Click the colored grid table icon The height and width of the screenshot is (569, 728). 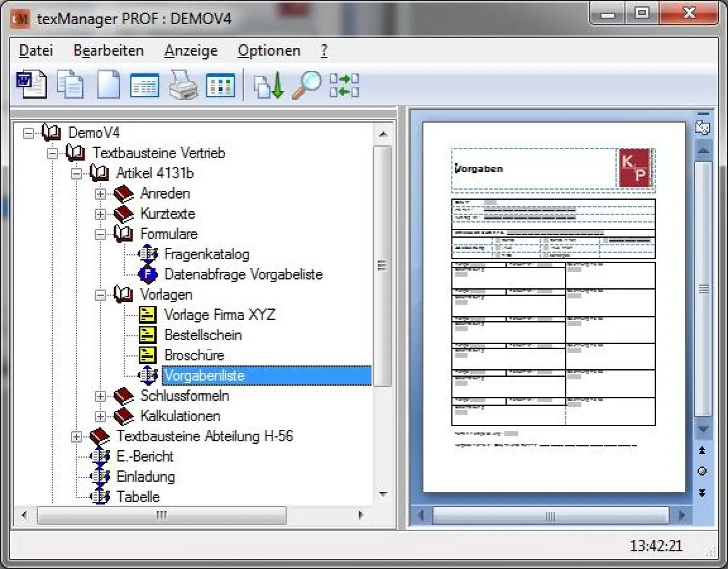[x=220, y=85]
